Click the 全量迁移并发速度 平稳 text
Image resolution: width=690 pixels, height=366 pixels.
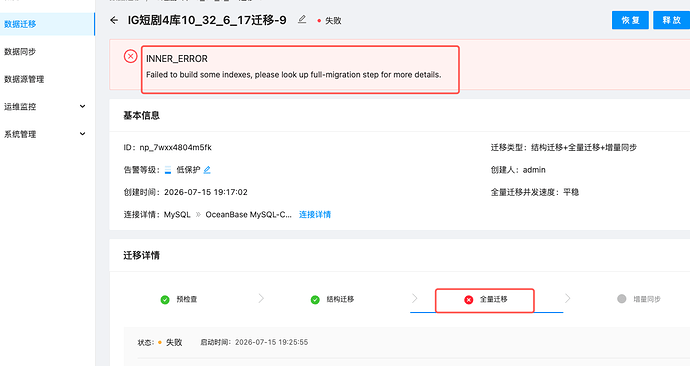pos(535,192)
